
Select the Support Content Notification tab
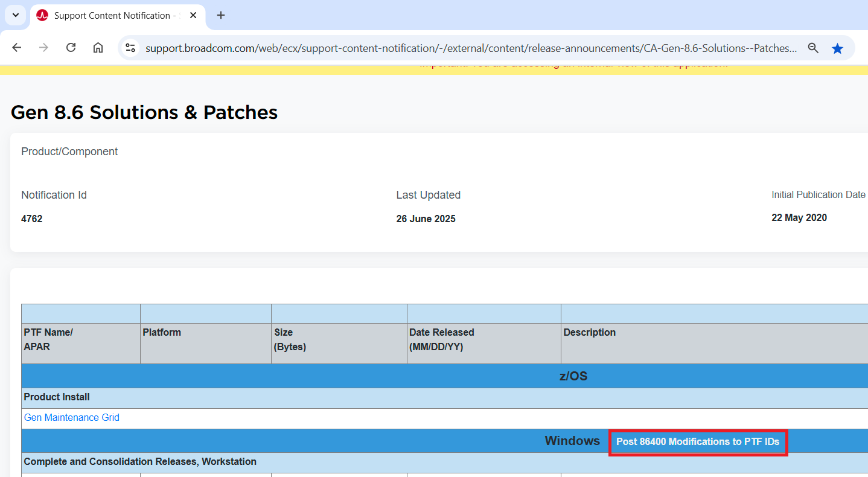(x=117, y=16)
